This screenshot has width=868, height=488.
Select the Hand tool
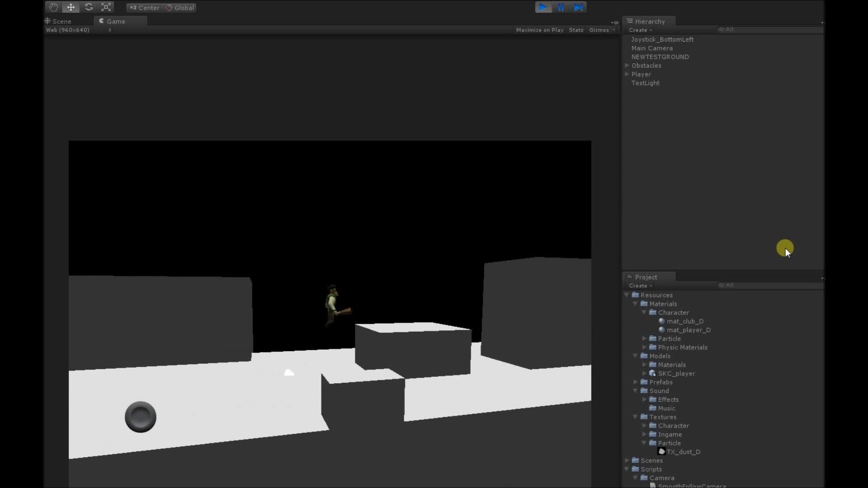click(53, 7)
